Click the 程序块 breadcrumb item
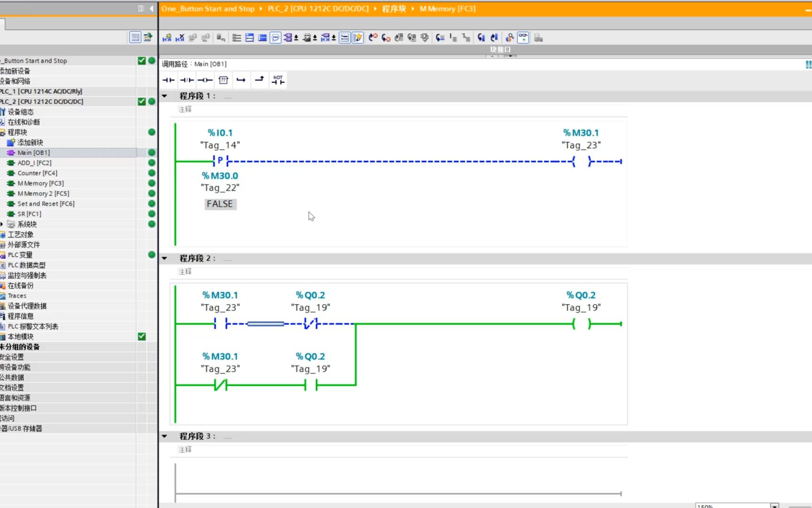The width and height of the screenshot is (812, 508). tap(394, 8)
